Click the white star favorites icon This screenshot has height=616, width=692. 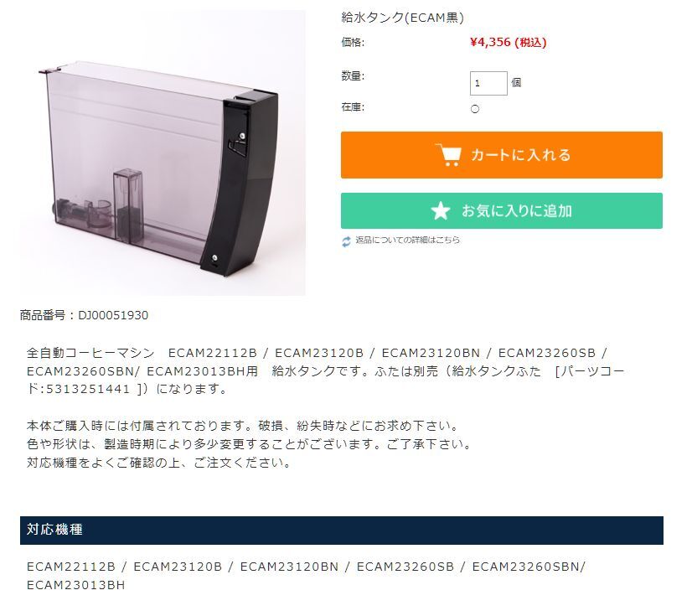point(441,211)
